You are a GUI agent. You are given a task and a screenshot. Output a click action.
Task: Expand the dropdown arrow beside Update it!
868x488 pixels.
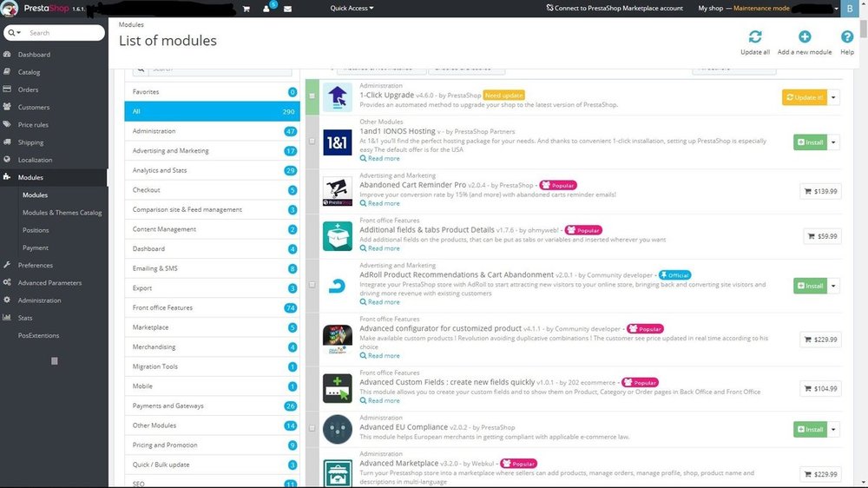coord(834,97)
